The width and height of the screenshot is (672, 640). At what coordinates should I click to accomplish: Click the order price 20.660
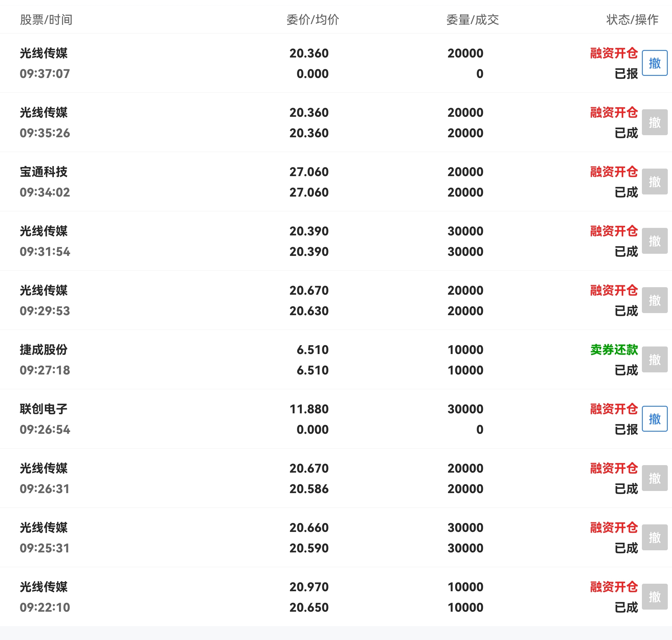[x=309, y=528]
